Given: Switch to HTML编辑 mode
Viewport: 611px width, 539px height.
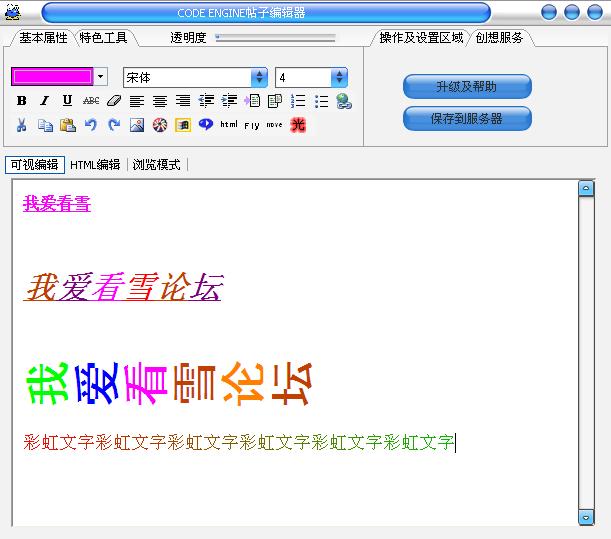Looking at the screenshot, I should click(x=95, y=165).
